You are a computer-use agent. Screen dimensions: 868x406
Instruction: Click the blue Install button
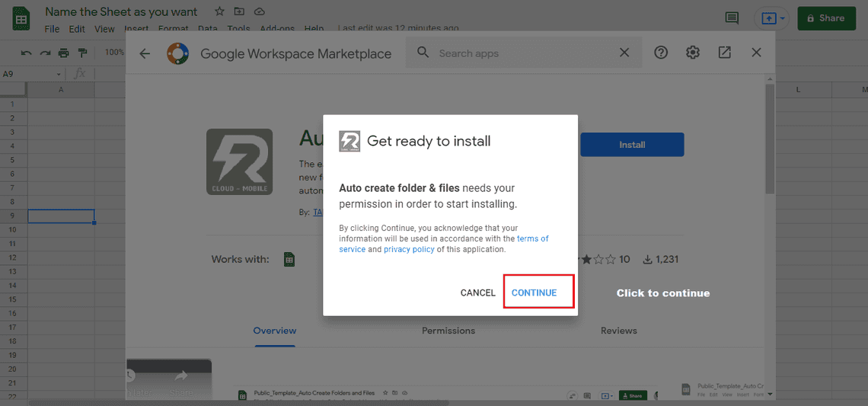[x=632, y=145]
